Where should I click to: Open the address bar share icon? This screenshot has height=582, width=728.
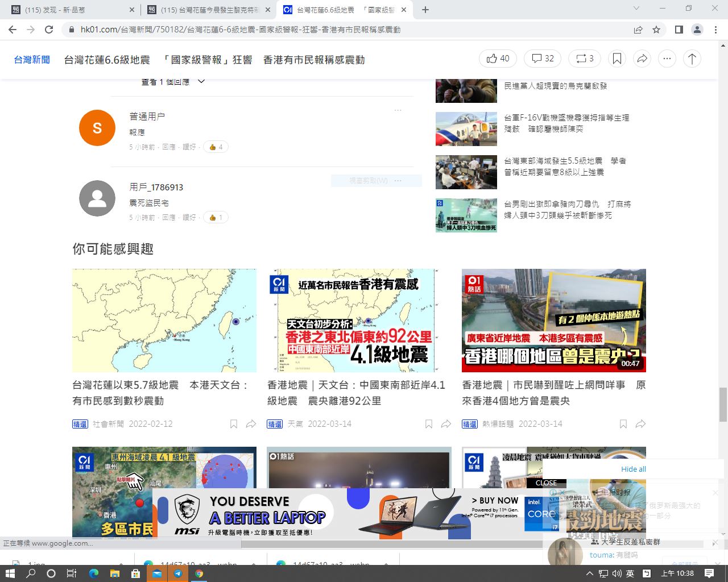pyautogui.click(x=638, y=30)
